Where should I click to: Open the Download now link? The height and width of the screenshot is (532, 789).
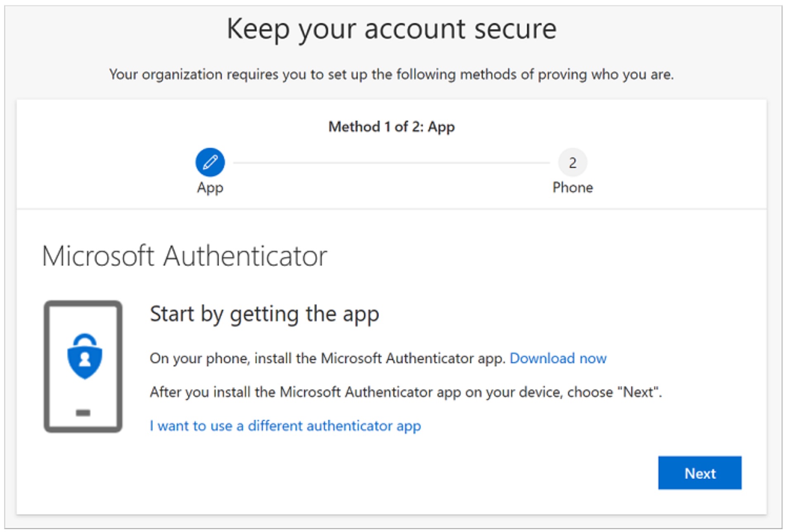(x=558, y=359)
